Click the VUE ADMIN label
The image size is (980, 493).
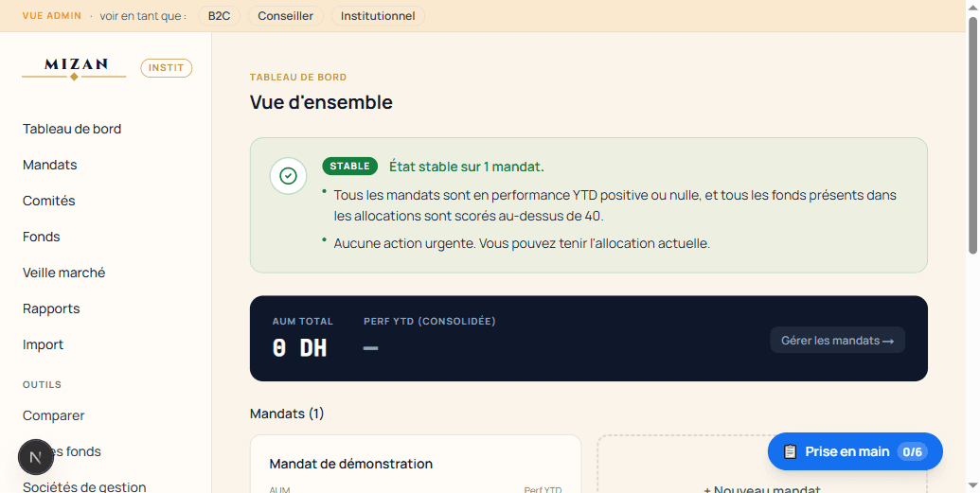52,16
